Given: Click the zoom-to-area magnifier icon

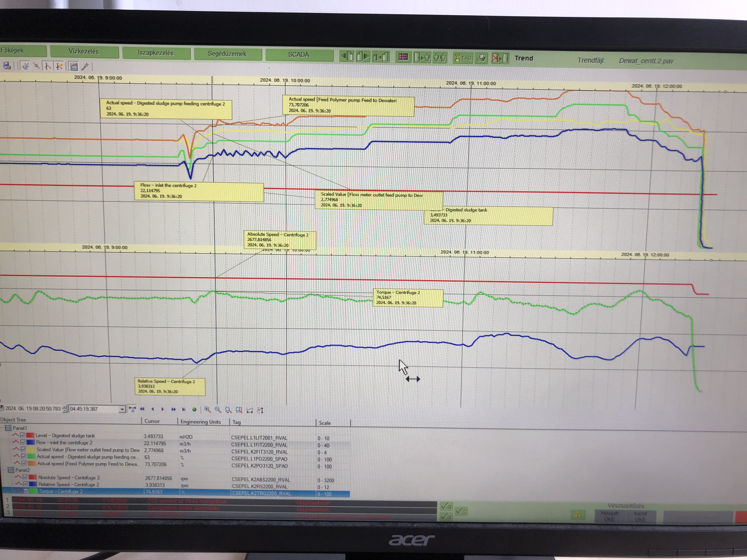Looking at the screenshot, I should click(239, 410).
